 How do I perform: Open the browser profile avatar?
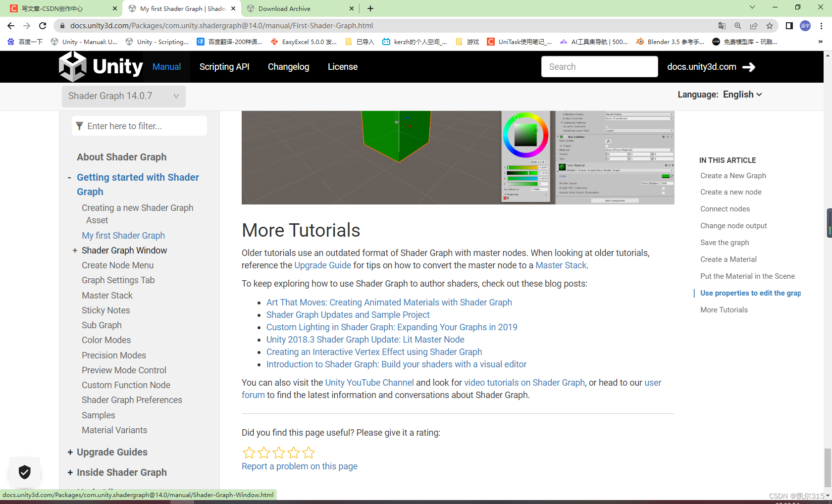click(805, 26)
